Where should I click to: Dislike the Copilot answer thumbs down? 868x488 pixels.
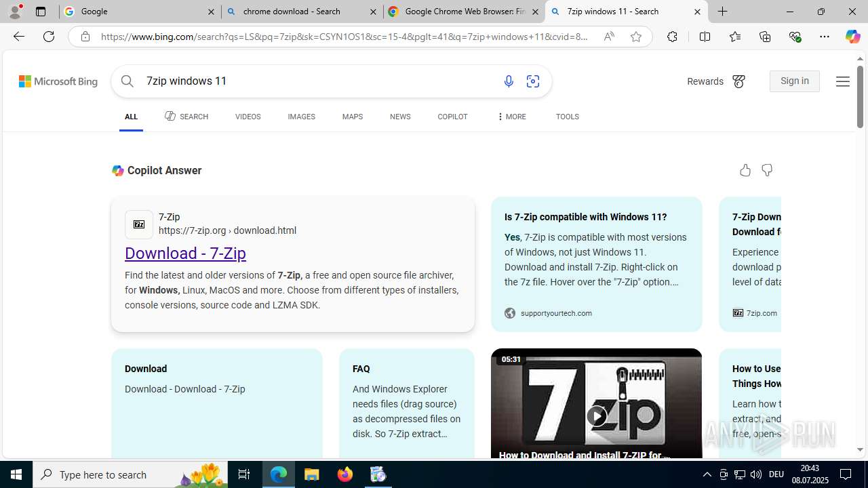[x=767, y=170]
